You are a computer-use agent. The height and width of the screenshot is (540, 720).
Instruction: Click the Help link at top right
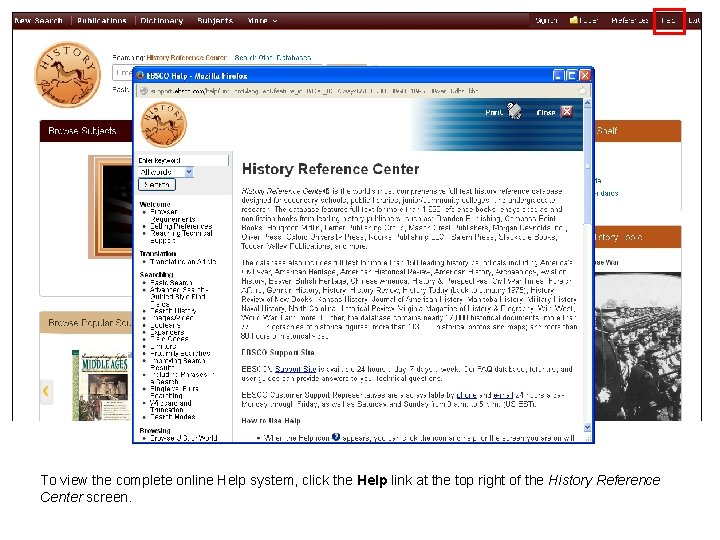pos(669,21)
